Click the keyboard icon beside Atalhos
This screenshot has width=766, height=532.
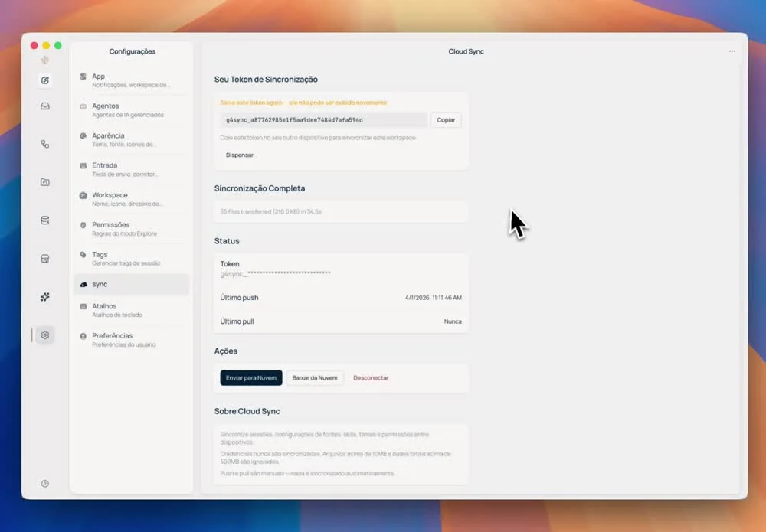coord(83,306)
